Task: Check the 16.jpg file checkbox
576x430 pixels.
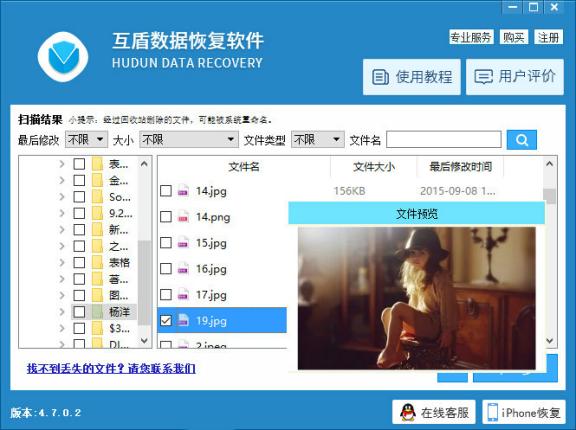Action: (x=166, y=269)
